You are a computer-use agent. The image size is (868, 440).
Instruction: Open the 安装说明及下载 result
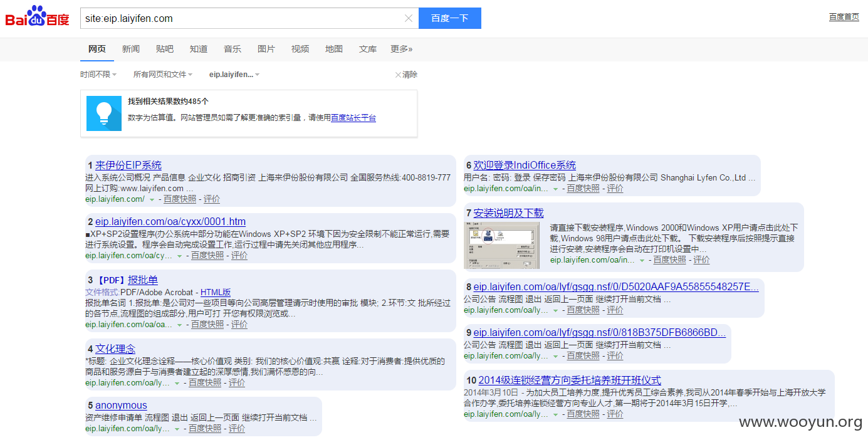click(509, 213)
